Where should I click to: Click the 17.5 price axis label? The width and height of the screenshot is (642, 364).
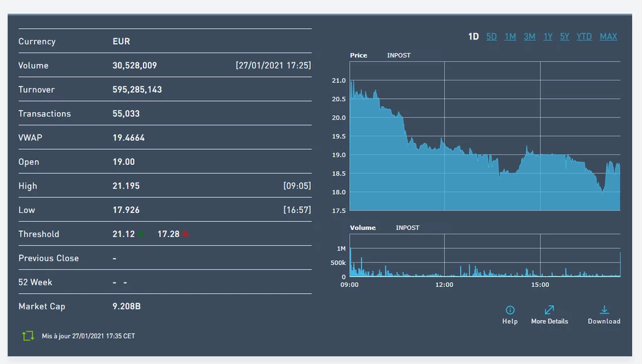point(339,211)
